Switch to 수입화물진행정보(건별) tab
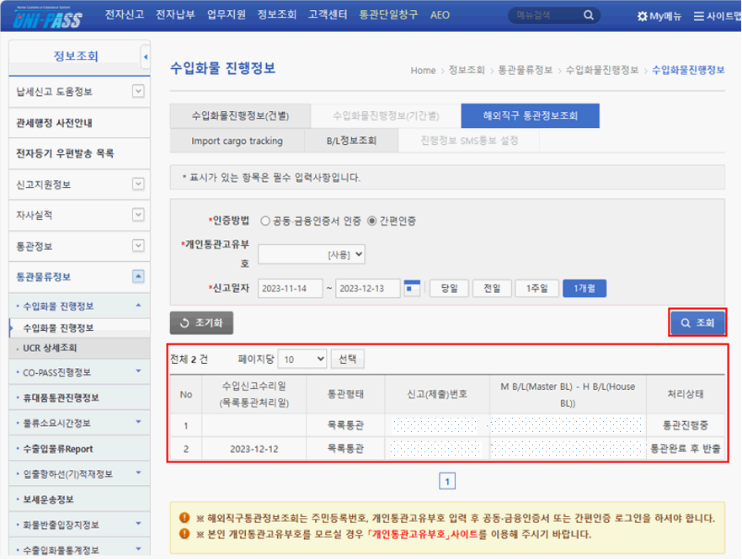742x560 pixels. [x=240, y=116]
